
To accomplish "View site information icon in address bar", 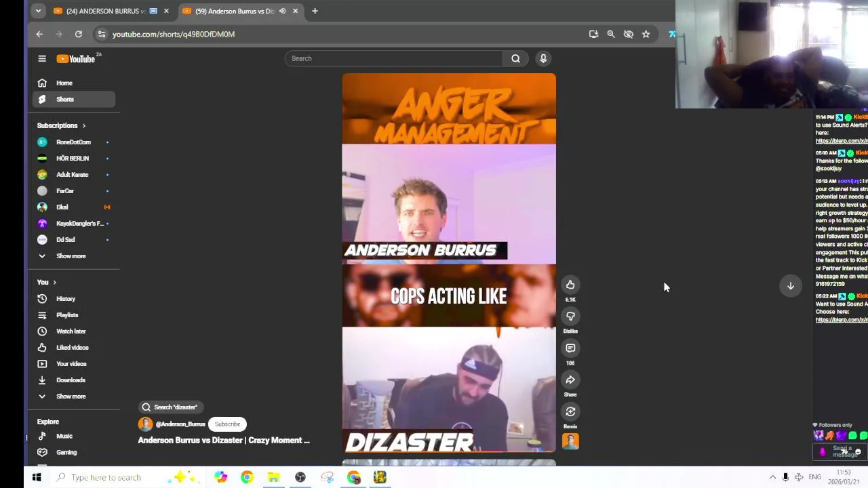I will click(101, 34).
